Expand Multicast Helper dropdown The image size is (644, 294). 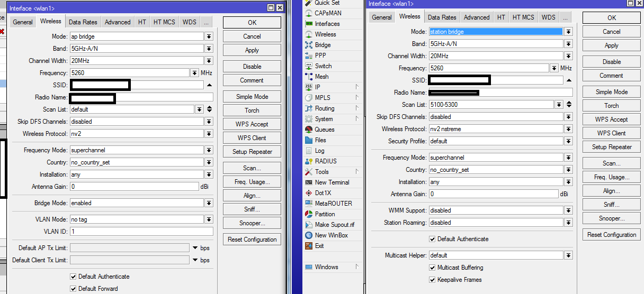[x=568, y=255]
